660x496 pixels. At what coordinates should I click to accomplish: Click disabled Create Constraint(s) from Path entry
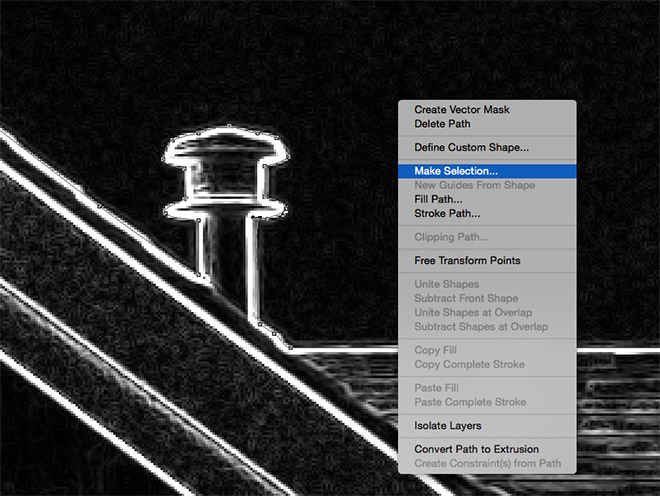click(x=487, y=463)
